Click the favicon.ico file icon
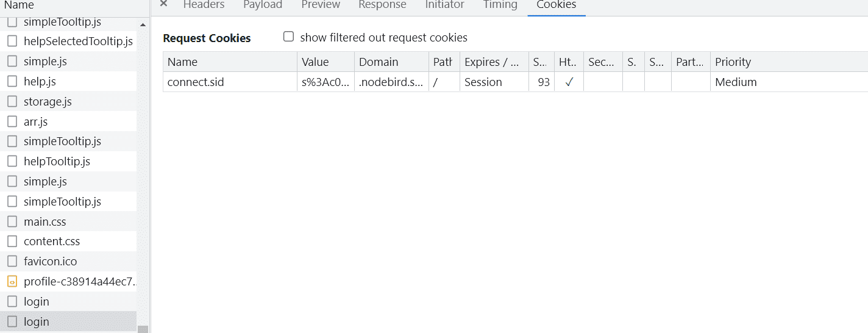Image resolution: width=868 pixels, height=333 pixels. (x=12, y=262)
